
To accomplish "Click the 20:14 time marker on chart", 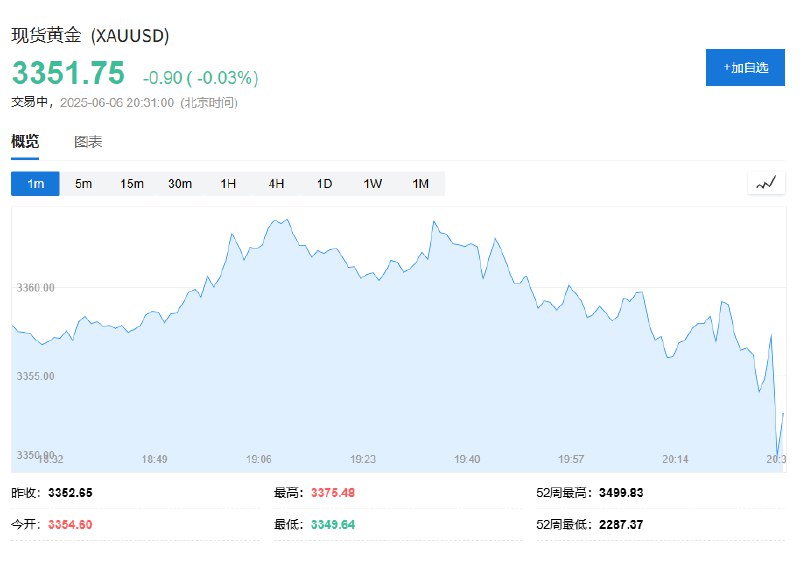I will pos(675,459).
